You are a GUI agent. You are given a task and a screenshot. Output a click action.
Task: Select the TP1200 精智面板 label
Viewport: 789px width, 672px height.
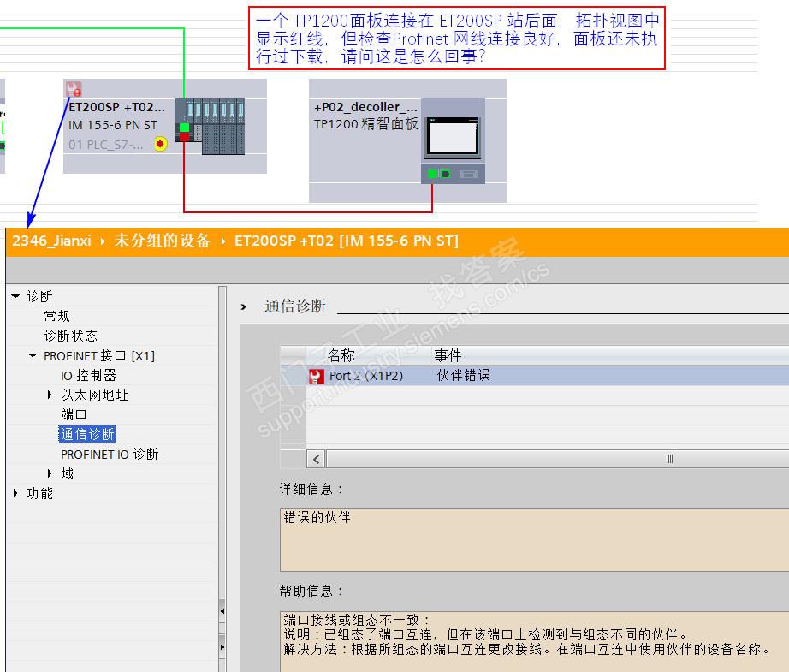[366, 124]
